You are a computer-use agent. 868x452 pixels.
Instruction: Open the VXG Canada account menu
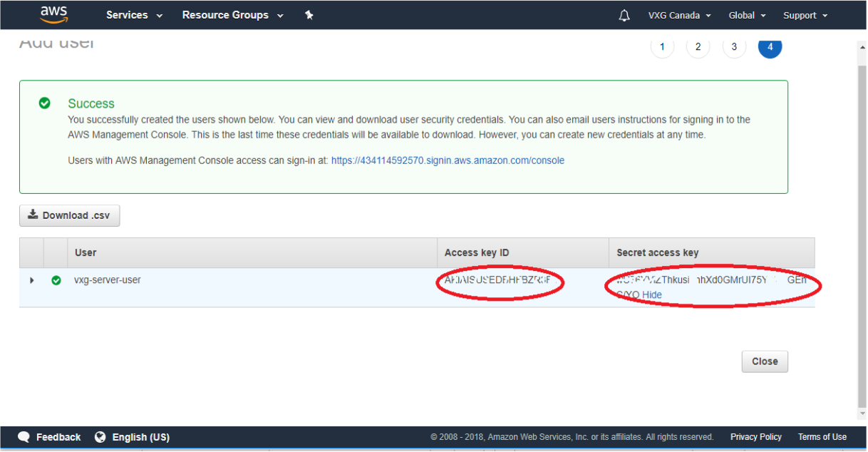pos(679,16)
